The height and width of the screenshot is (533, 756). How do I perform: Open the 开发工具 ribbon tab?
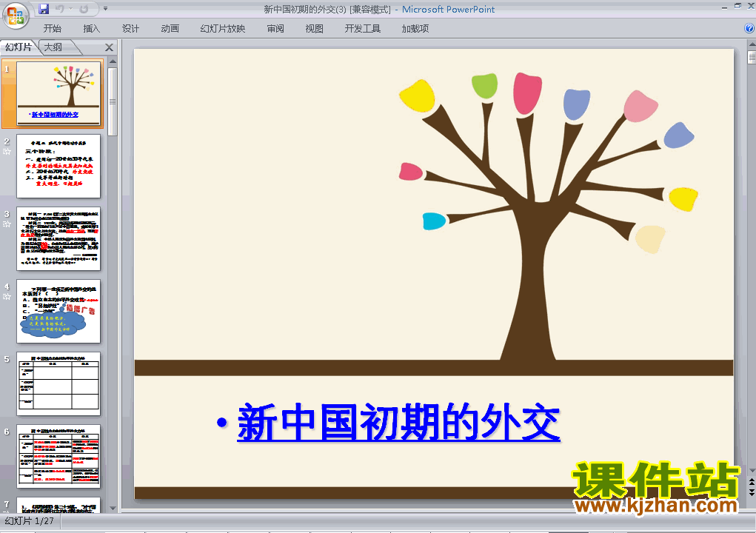363,28
